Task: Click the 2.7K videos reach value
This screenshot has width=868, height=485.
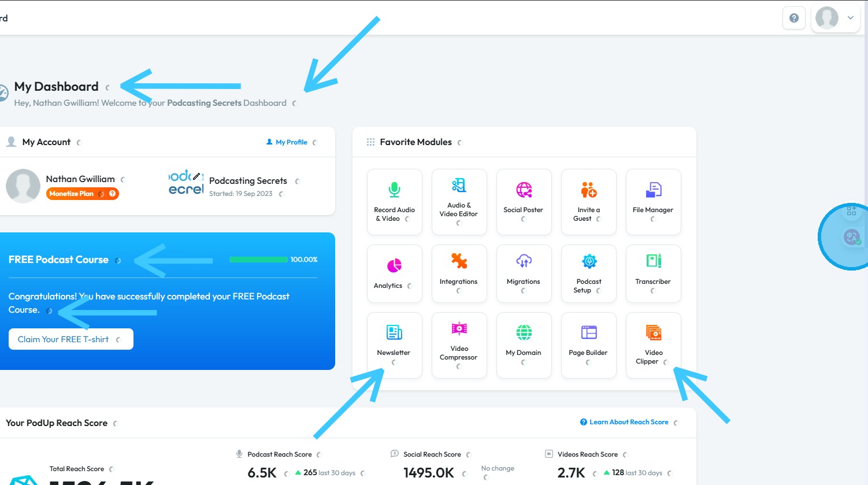Action: coord(572,473)
